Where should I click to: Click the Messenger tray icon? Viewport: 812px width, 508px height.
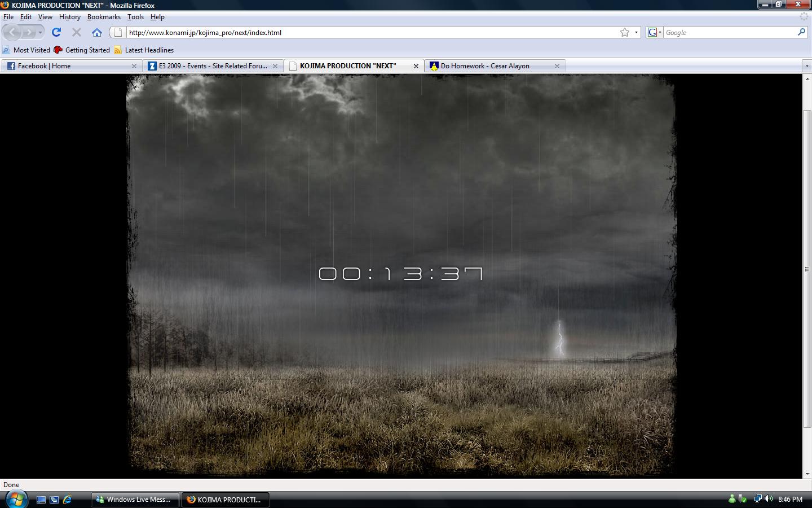(x=732, y=499)
